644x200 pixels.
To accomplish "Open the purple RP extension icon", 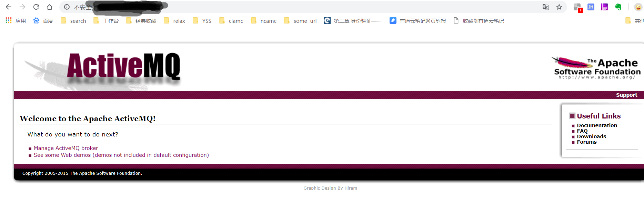I will [604, 7].
